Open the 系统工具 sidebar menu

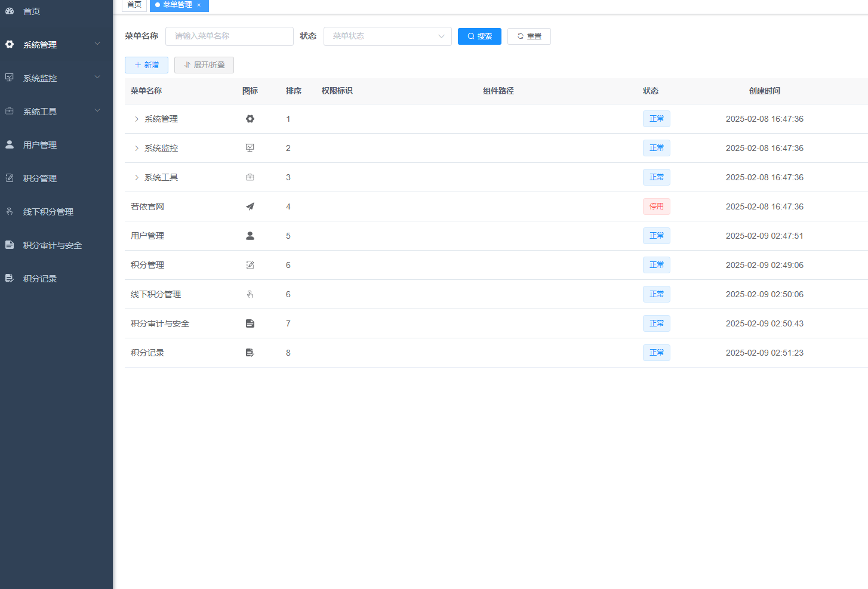[56, 111]
